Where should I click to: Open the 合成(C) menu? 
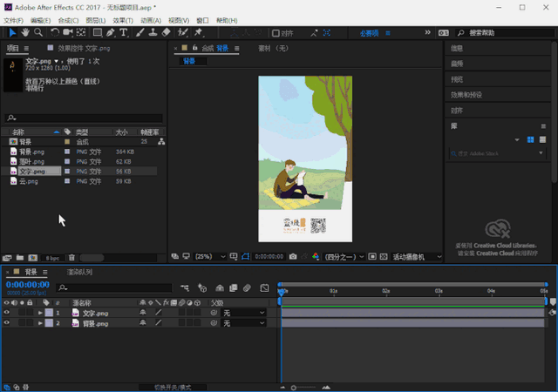pos(68,20)
